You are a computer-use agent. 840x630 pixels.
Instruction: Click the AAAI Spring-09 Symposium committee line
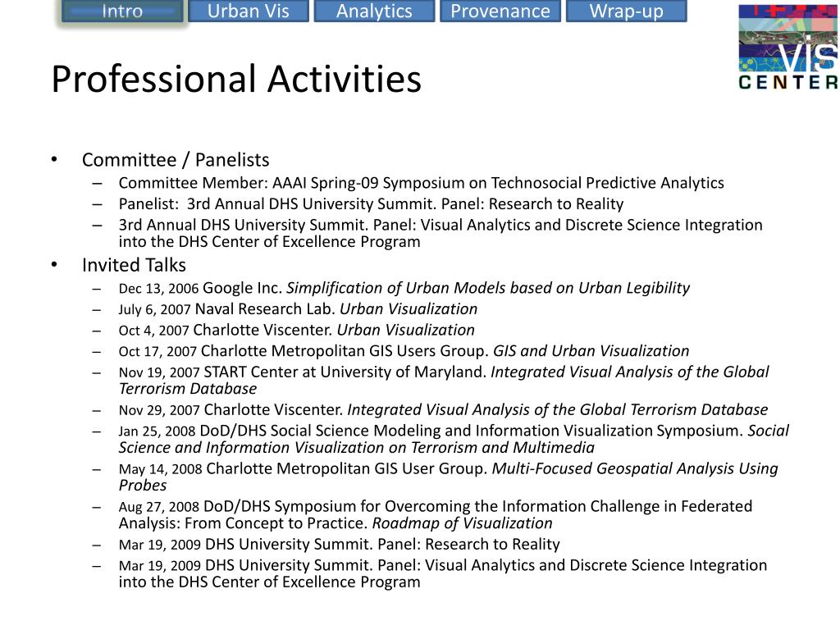(x=421, y=183)
